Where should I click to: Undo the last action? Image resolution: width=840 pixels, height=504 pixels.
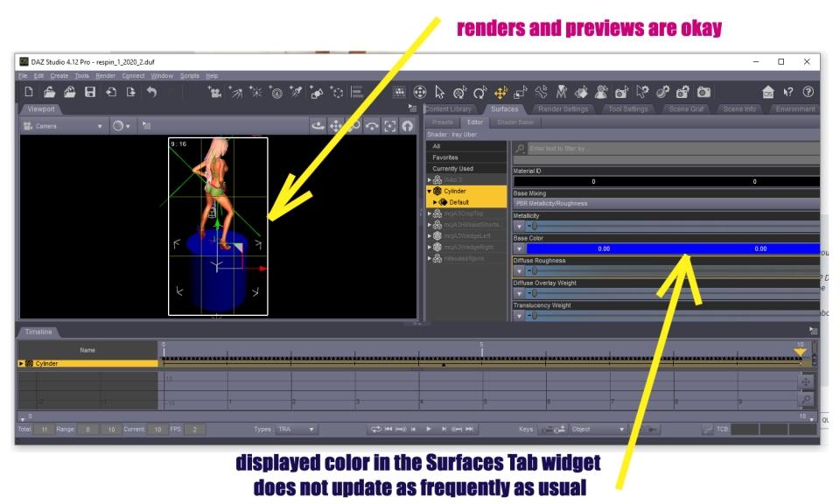click(152, 92)
